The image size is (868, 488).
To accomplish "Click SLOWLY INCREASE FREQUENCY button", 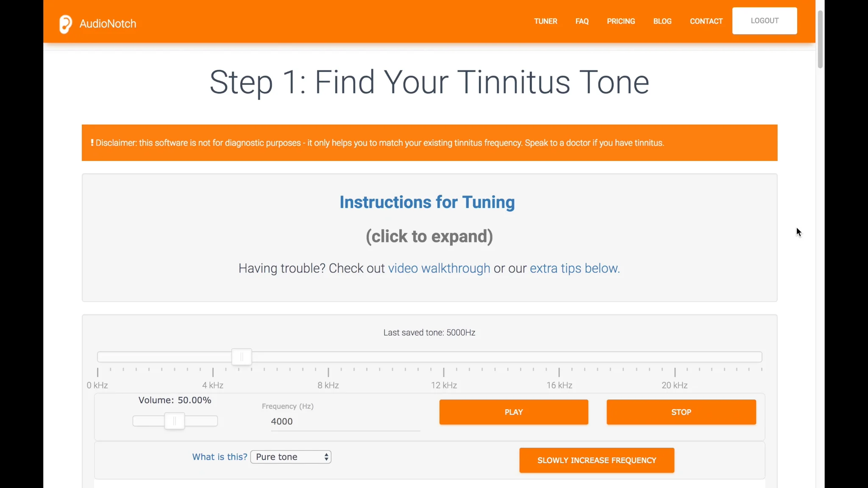I will click(596, 460).
